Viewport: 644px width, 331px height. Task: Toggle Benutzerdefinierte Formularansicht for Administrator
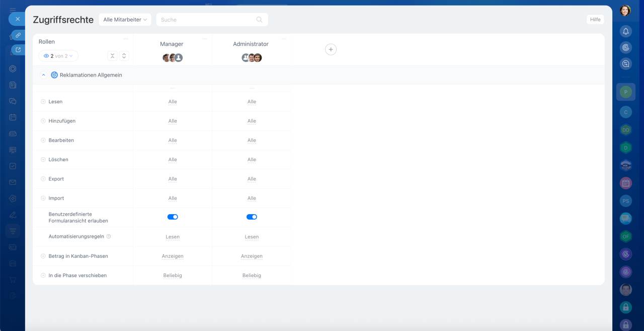[x=252, y=217]
